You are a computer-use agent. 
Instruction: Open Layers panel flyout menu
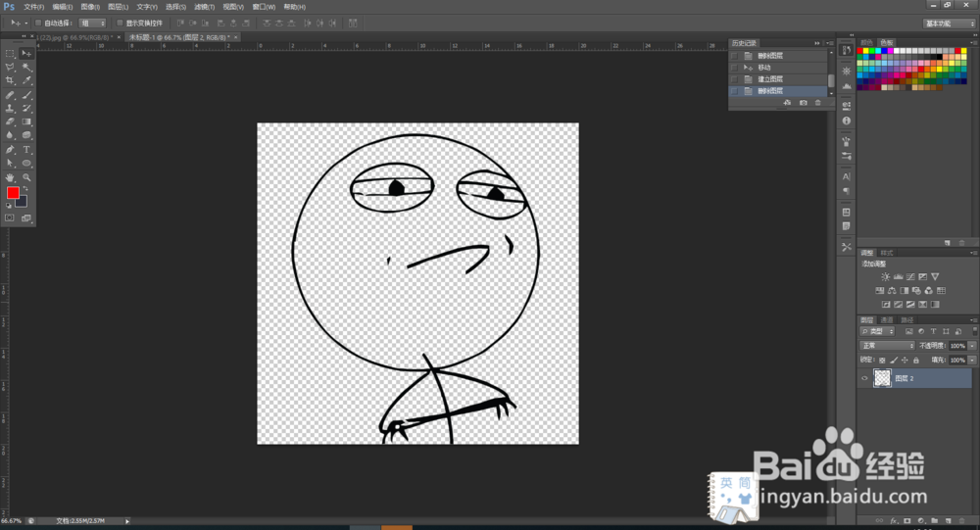pyautogui.click(x=973, y=319)
